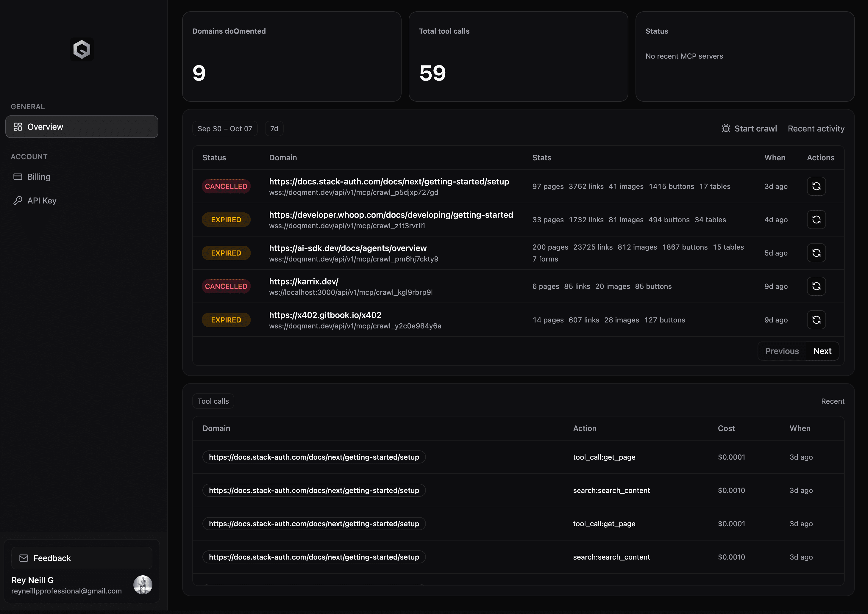Open the 7d time range selector
The image size is (868, 614).
(x=274, y=129)
